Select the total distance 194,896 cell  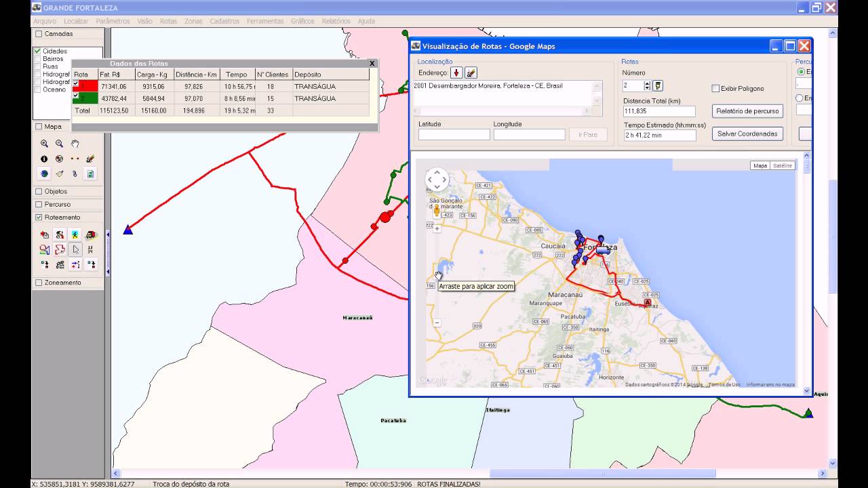click(197, 110)
